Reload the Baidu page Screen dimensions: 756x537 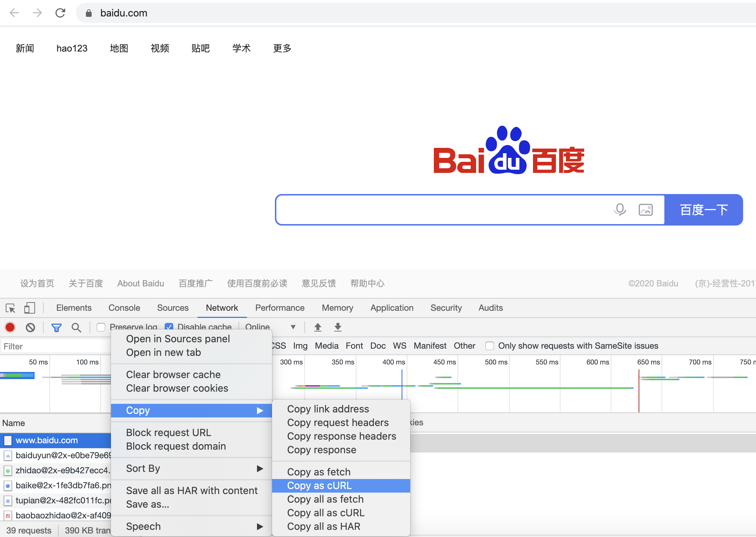(60, 13)
